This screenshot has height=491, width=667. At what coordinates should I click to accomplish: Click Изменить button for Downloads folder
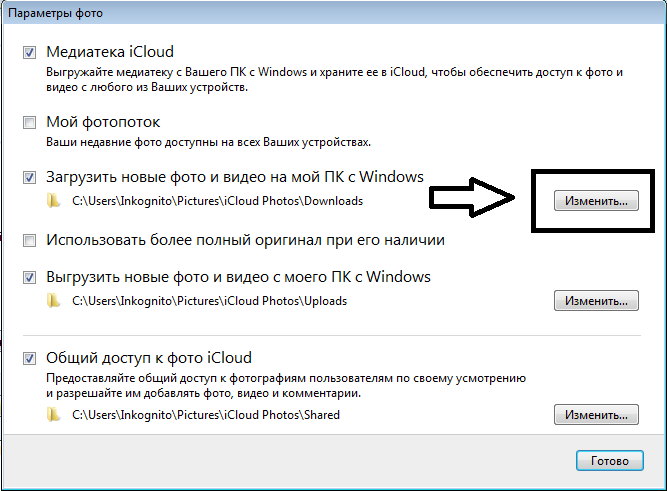click(x=596, y=200)
